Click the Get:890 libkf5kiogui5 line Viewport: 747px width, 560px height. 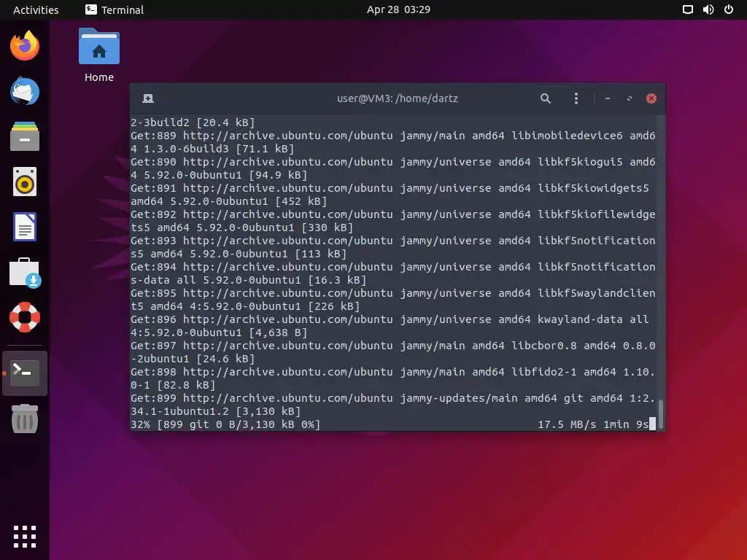point(393,168)
